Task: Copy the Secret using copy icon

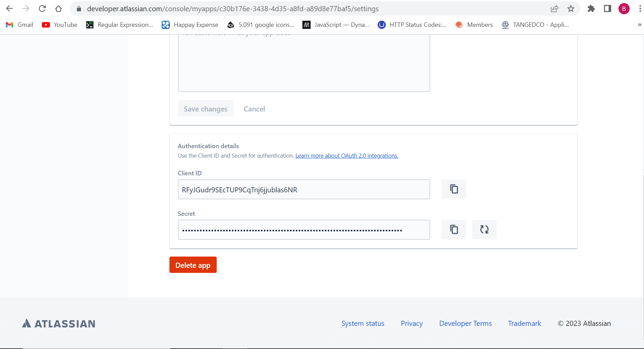Action: pyautogui.click(x=453, y=229)
